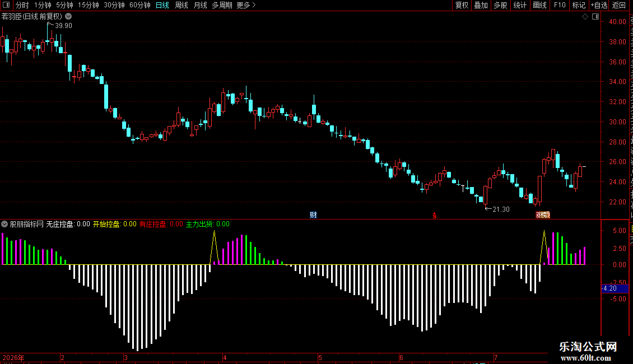
Task: Click 返回 to go back
Action: [618, 5]
